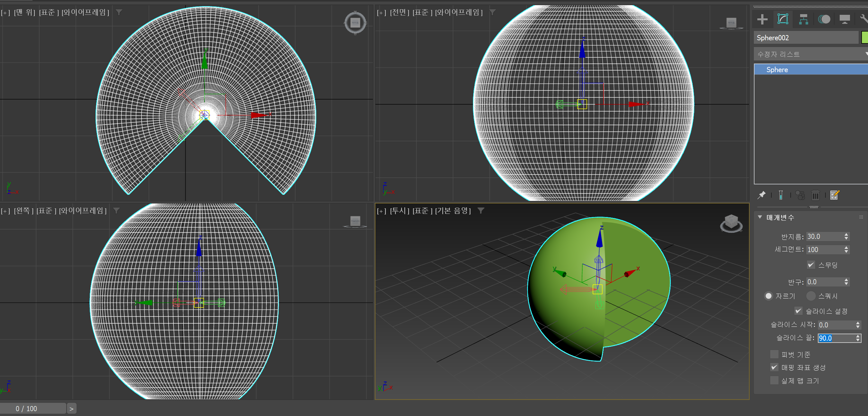
Task: Open the [표준] menu in the Front viewport
Action: (422, 13)
